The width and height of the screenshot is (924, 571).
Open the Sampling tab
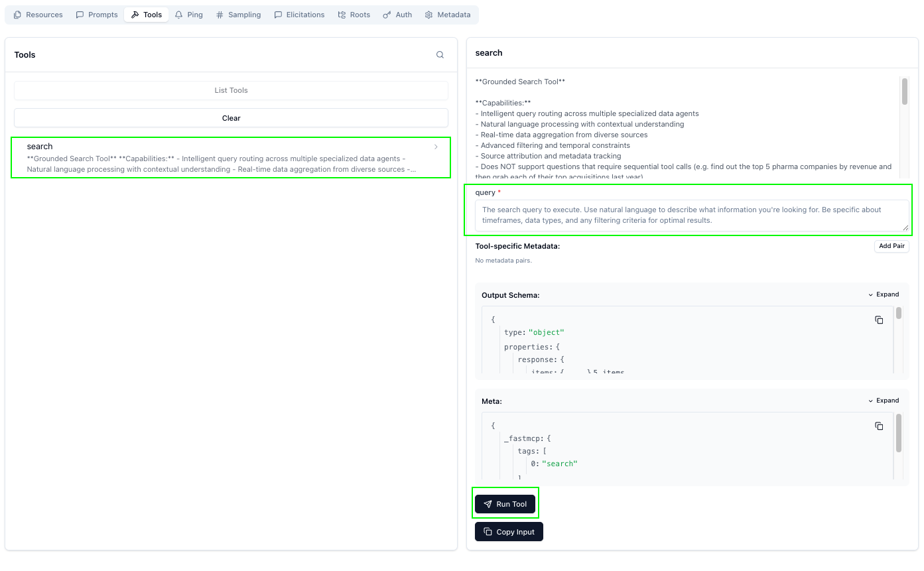[238, 15]
